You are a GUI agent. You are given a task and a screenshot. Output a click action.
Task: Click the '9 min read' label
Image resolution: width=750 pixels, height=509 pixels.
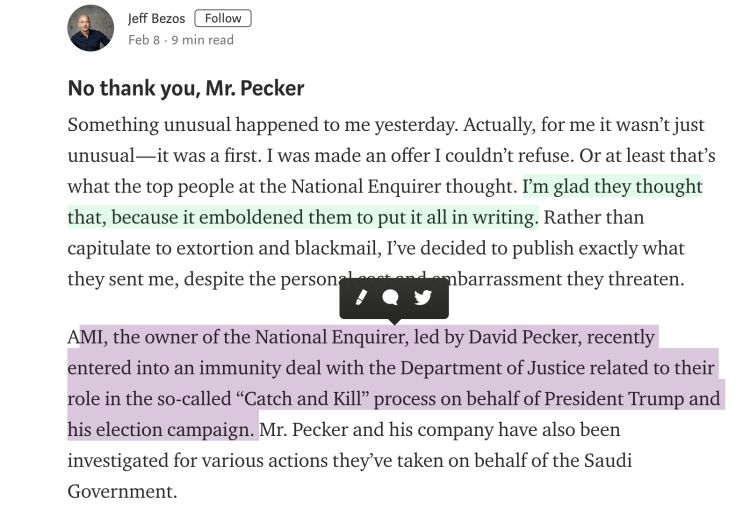(x=202, y=40)
